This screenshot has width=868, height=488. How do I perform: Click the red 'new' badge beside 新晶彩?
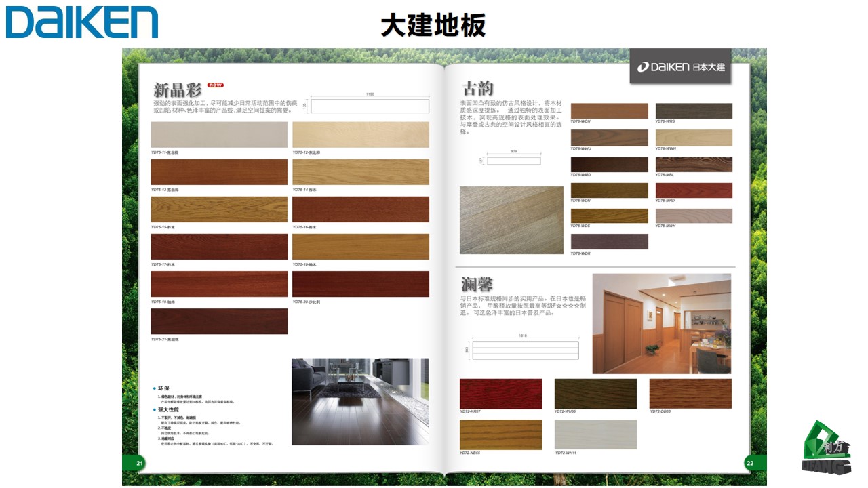click(216, 85)
